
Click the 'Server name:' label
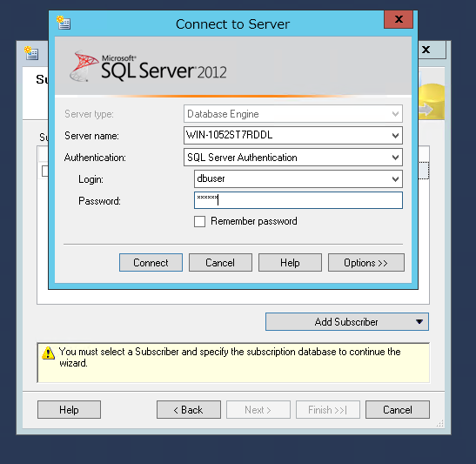[x=91, y=136]
